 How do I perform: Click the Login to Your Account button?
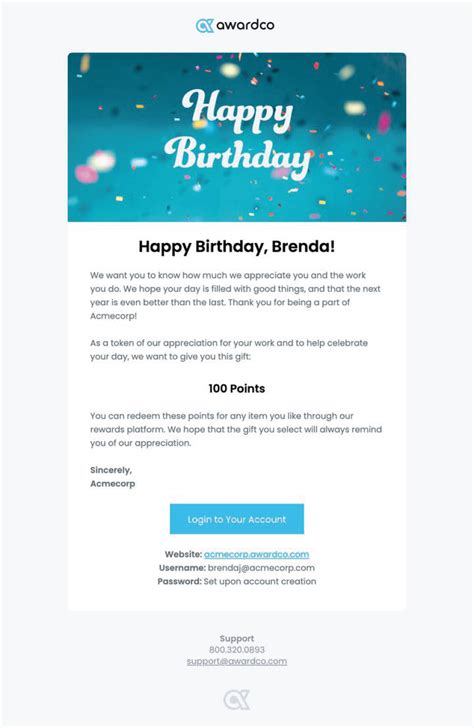tap(237, 519)
